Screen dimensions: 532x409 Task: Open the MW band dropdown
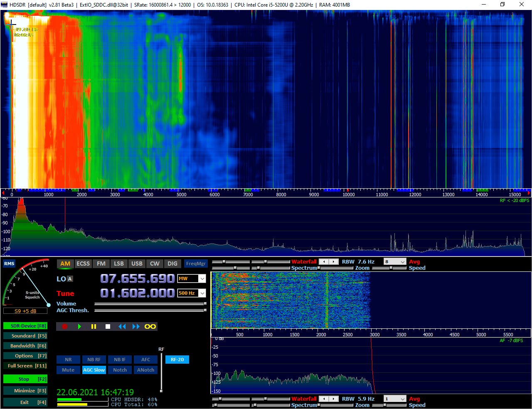(x=192, y=278)
